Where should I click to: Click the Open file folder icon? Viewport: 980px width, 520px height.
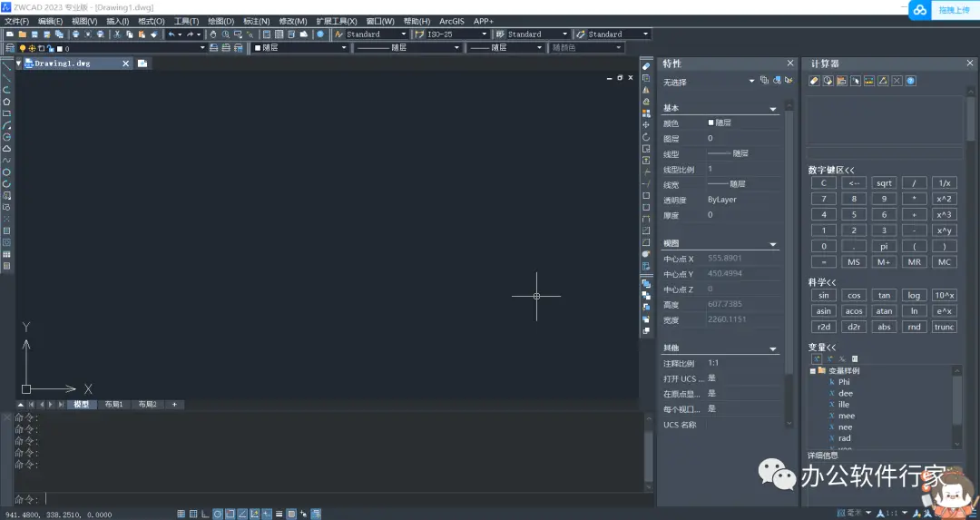(23, 34)
